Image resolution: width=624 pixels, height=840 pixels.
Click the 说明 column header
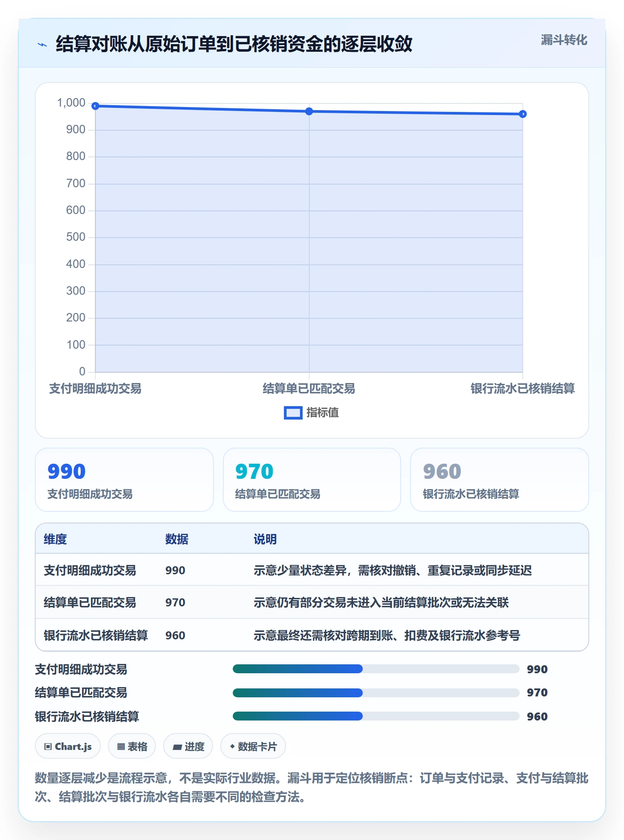[x=265, y=539]
